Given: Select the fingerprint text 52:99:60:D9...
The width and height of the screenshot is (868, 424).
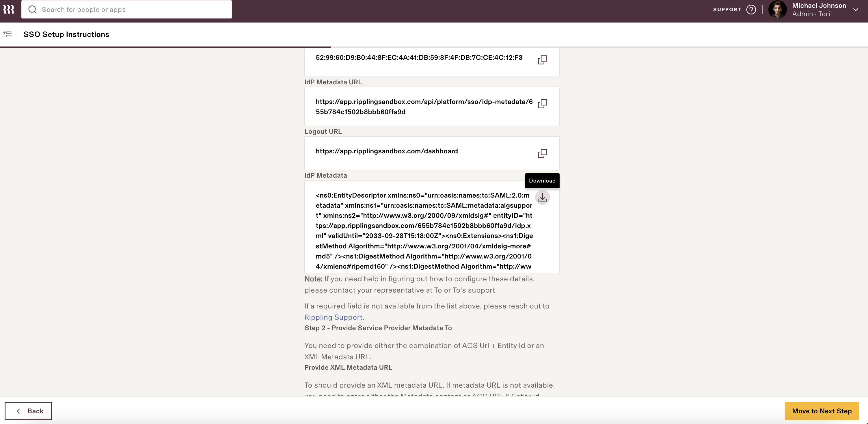Looking at the screenshot, I should [419, 58].
